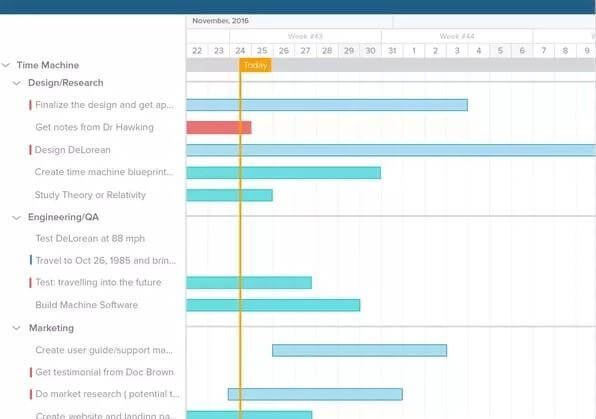Click the orange Today marker

(x=255, y=65)
